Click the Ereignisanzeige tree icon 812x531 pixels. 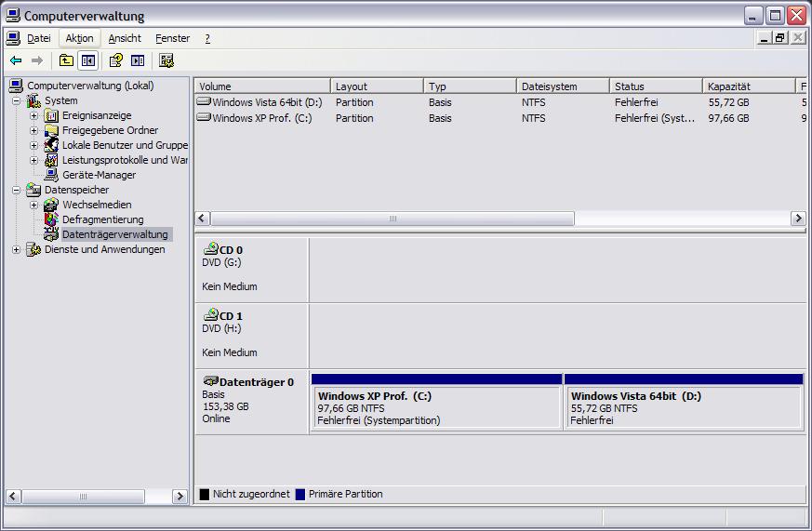[51, 115]
